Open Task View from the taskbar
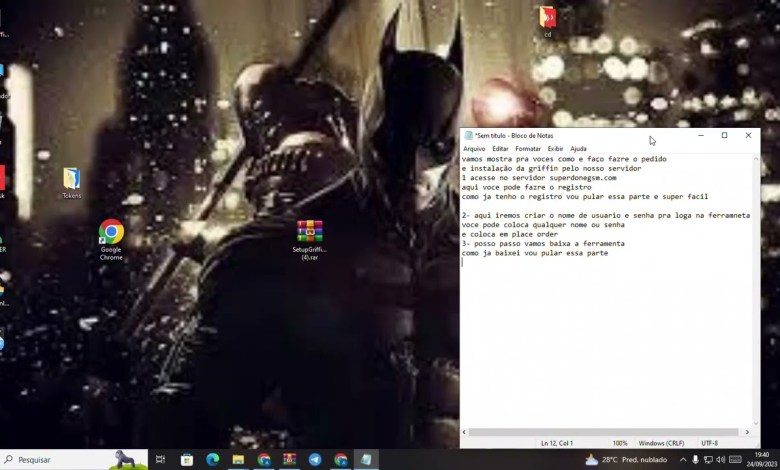 (160, 460)
